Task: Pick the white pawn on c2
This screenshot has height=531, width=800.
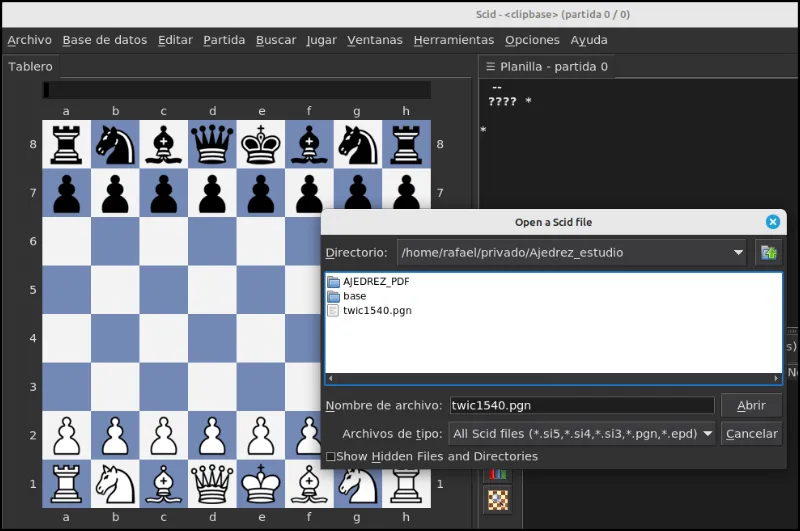Action: [x=163, y=436]
